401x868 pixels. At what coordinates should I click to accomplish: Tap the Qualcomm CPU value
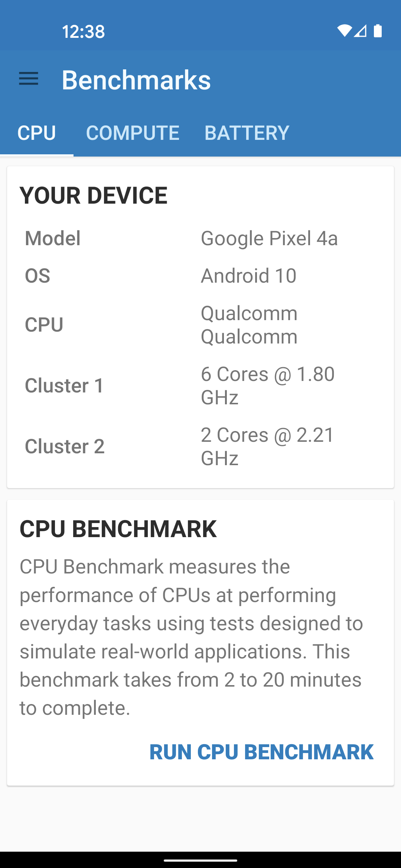click(x=249, y=325)
